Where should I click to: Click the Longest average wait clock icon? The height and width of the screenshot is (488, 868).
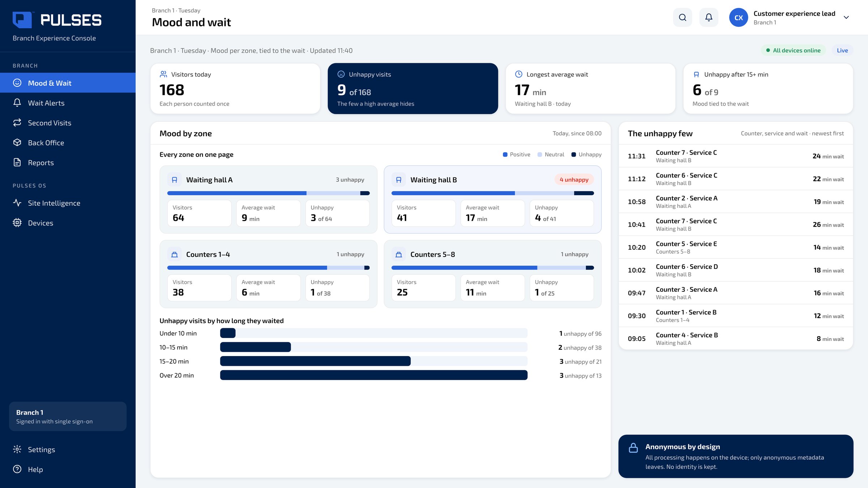[519, 74]
